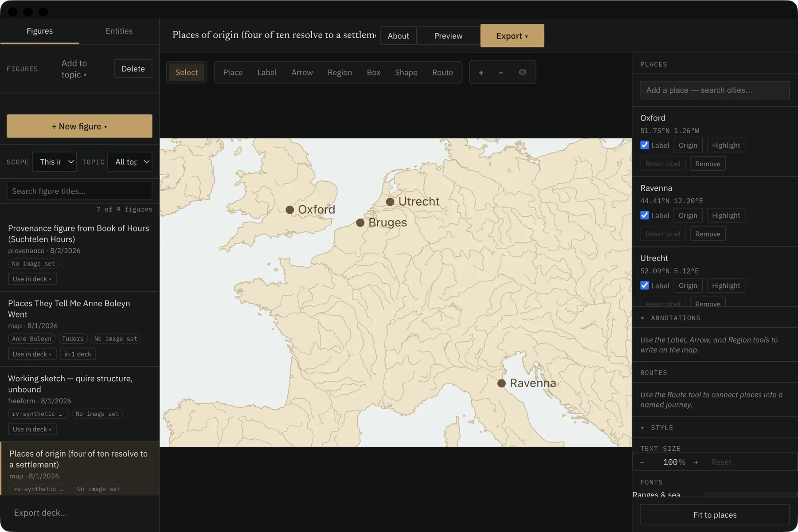Remove Ravenna from places

point(708,234)
